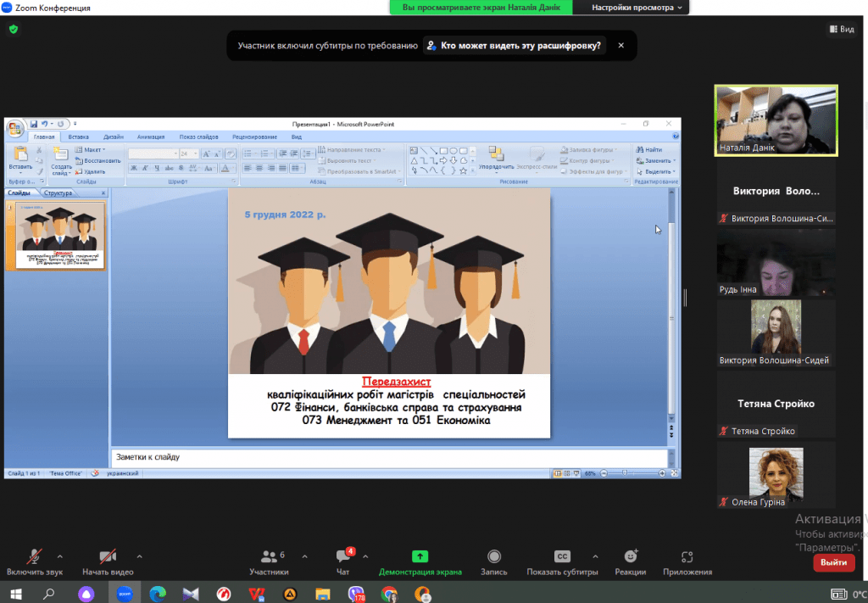
Task: Click 'Кто может видеть эту расшифровку?' link
Action: [515, 46]
